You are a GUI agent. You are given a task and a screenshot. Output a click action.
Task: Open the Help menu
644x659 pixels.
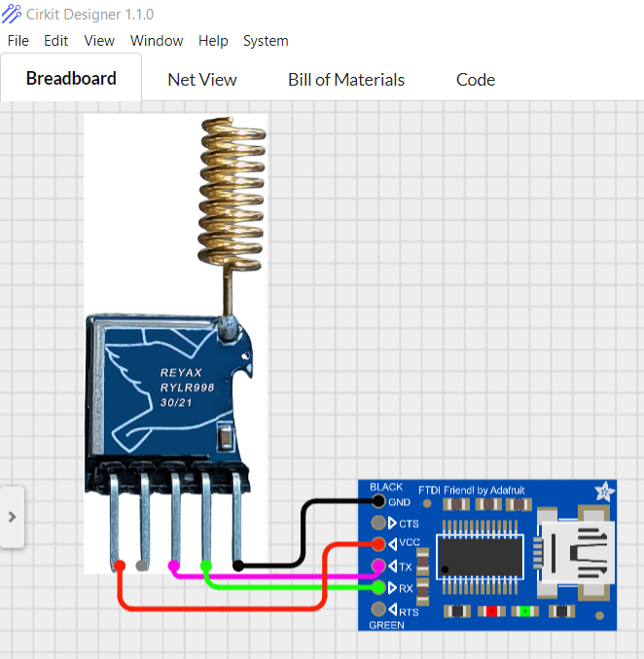(213, 41)
